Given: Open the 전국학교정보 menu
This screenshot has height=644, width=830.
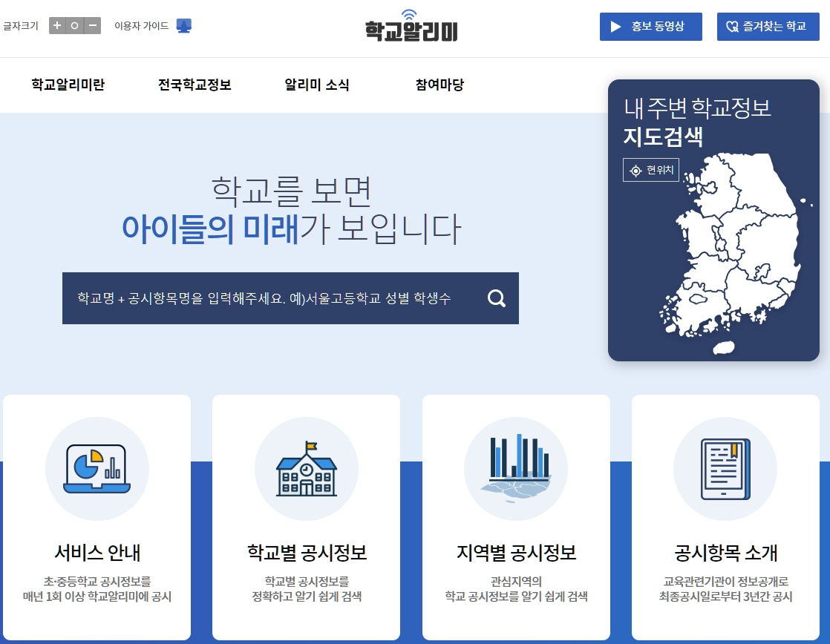Looking at the screenshot, I should (195, 85).
